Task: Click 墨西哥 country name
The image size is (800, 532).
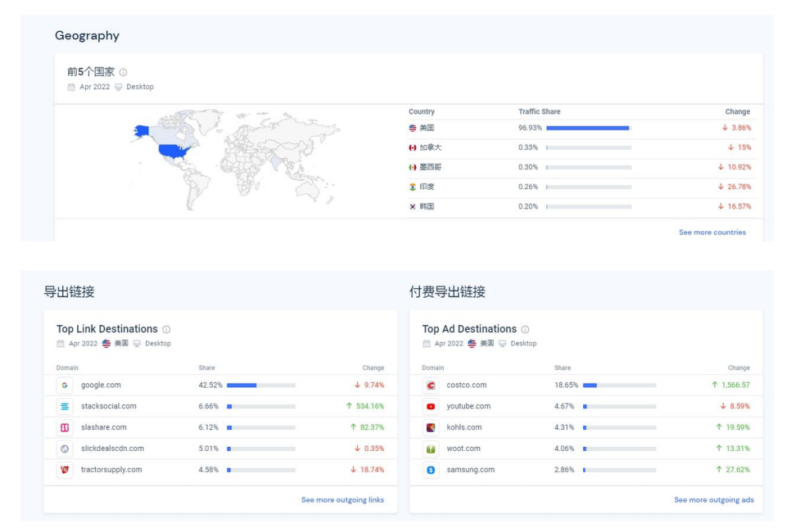Action: (x=431, y=167)
